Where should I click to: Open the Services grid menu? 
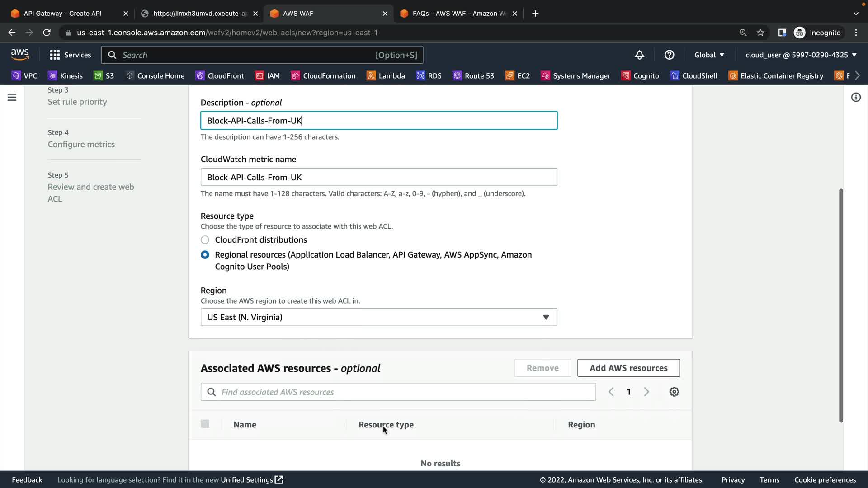click(x=70, y=55)
